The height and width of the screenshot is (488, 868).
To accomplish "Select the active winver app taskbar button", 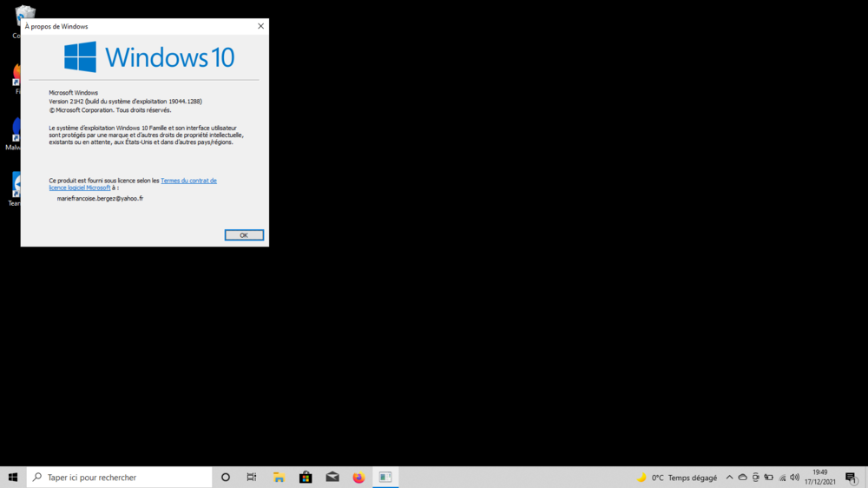I will tap(385, 478).
